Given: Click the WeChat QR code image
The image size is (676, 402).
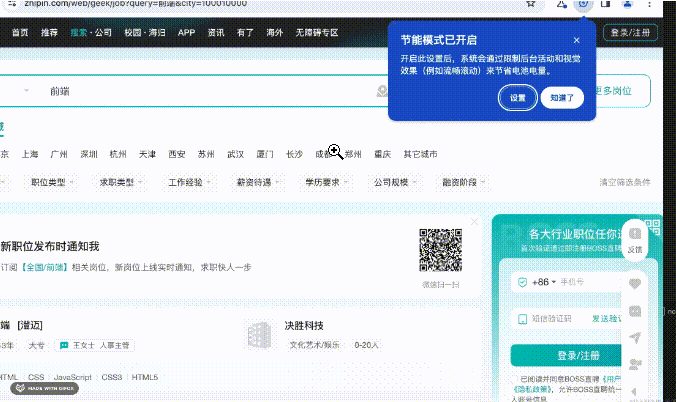Looking at the screenshot, I should click(x=441, y=250).
